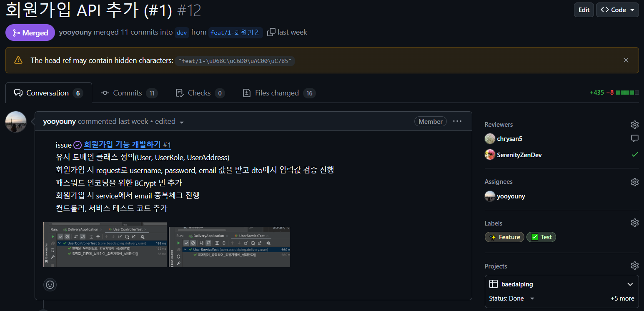Open the UserServiceTest screenshot

tap(229, 247)
